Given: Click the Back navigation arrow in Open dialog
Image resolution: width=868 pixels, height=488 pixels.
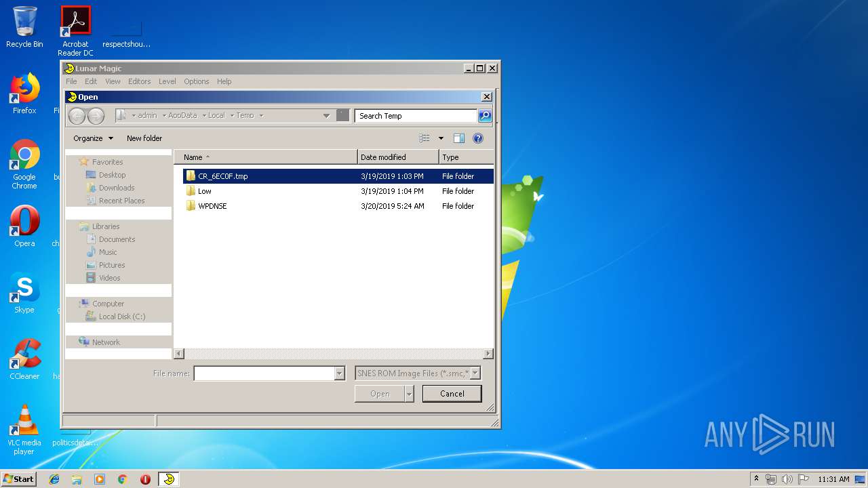Looking at the screenshot, I should pos(77,116).
